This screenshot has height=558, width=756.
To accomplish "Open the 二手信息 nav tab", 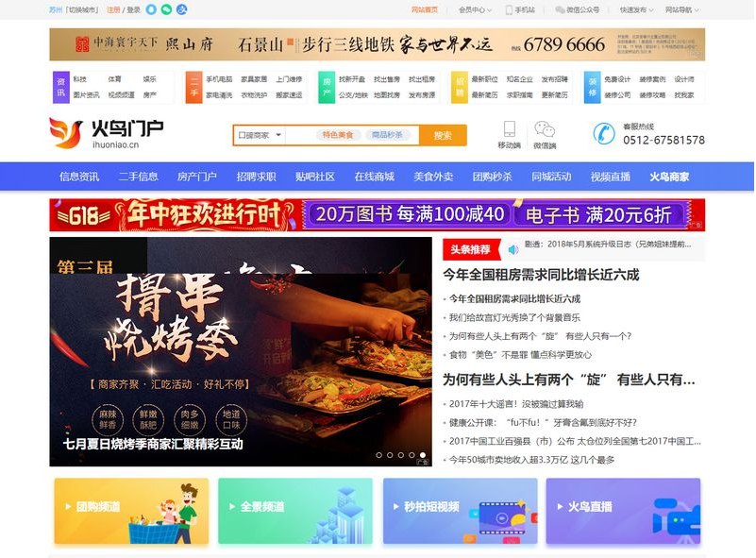I will click(x=139, y=177).
